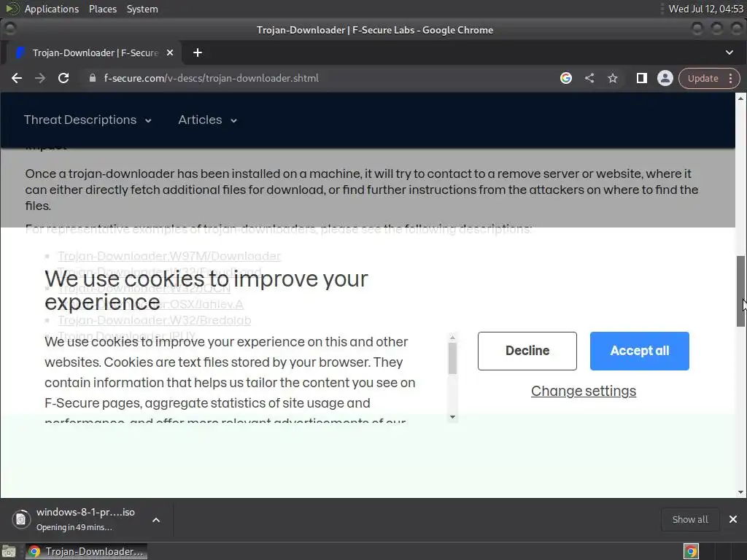Bookmark this page with the star icon
This screenshot has height=560, width=747.
pyautogui.click(x=613, y=78)
